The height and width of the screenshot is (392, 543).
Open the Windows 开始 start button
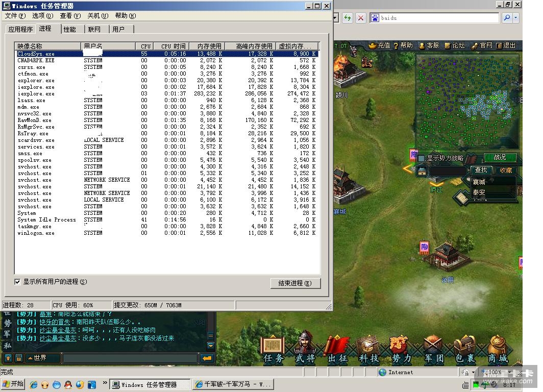coord(13,384)
